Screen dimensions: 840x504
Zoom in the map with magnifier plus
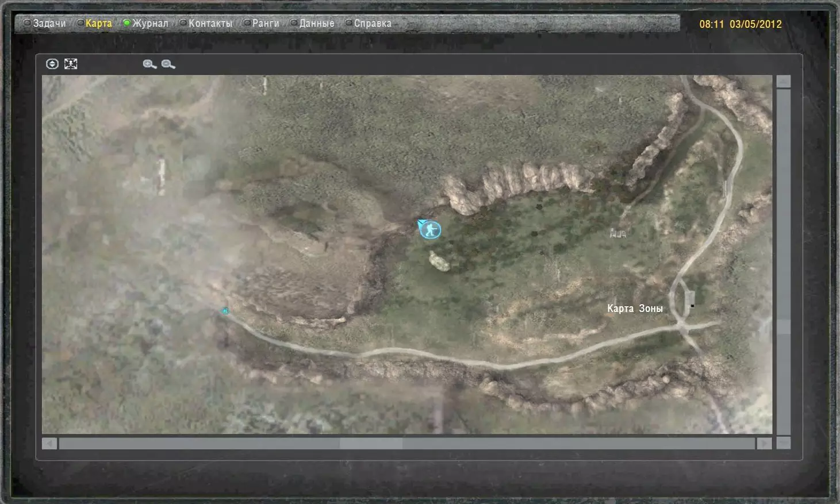[x=149, y=64]
